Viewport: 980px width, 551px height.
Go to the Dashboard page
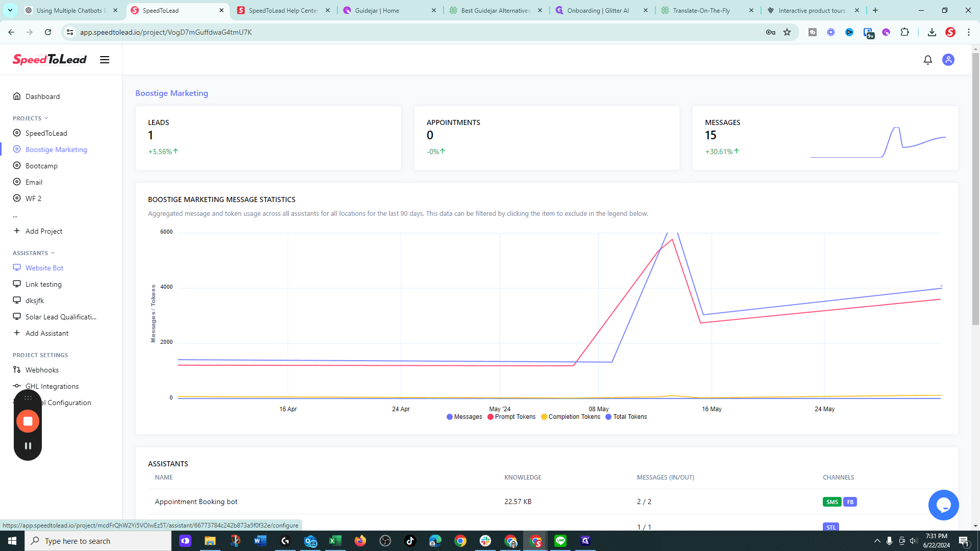[42, 96]
